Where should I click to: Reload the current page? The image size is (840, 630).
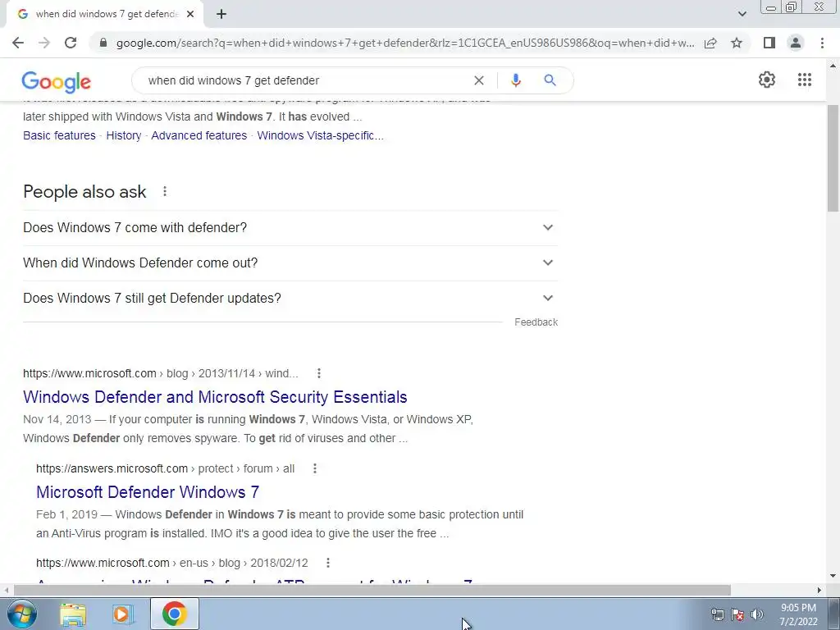tap(71, 43)
